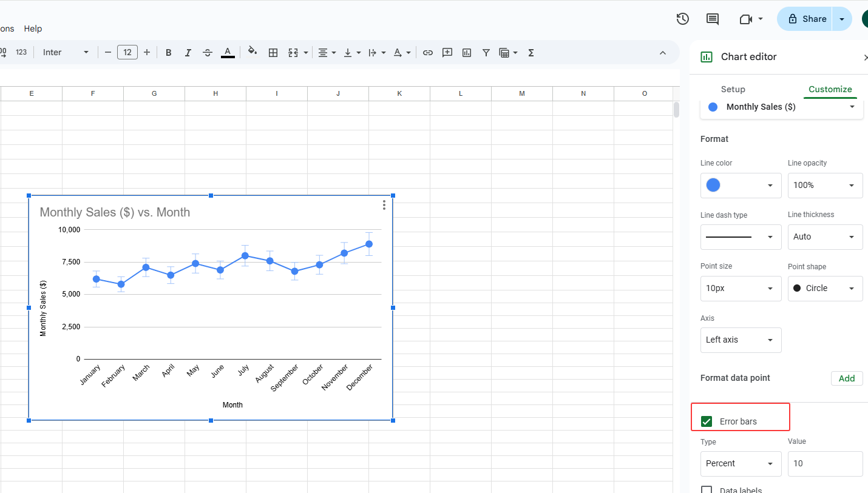868x493 pixels.
Task: Click the Bold formatting icon
Action: click(169, 53)
